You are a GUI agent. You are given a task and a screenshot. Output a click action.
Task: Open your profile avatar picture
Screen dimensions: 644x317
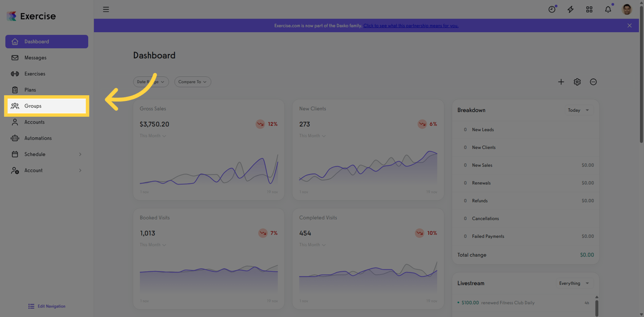pyautogui.click(x=627, y=9)
